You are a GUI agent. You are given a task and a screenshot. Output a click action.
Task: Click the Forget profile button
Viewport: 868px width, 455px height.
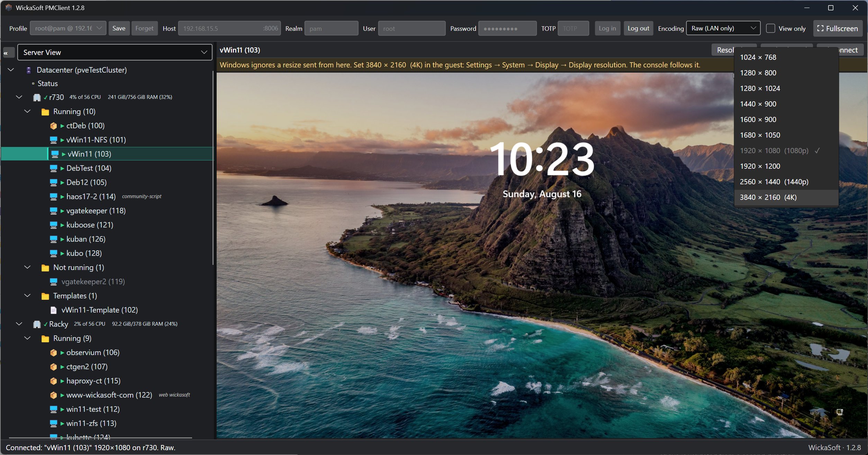tap(144, 28)
